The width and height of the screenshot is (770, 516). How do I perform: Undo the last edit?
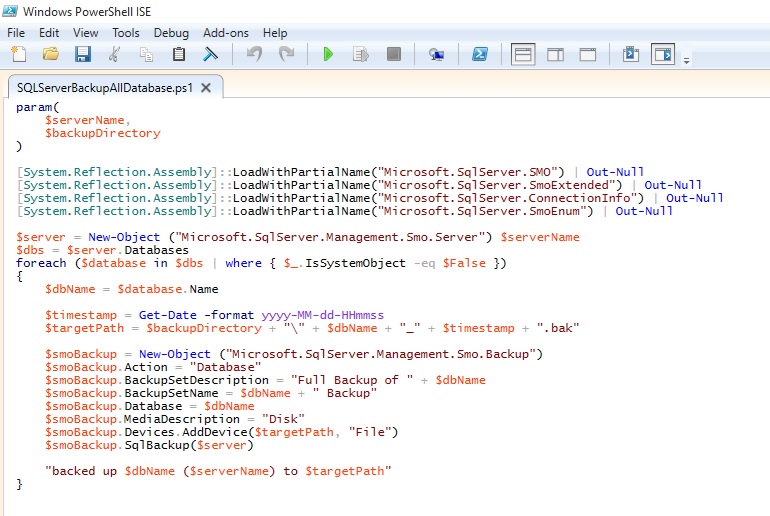click(254, 54)
